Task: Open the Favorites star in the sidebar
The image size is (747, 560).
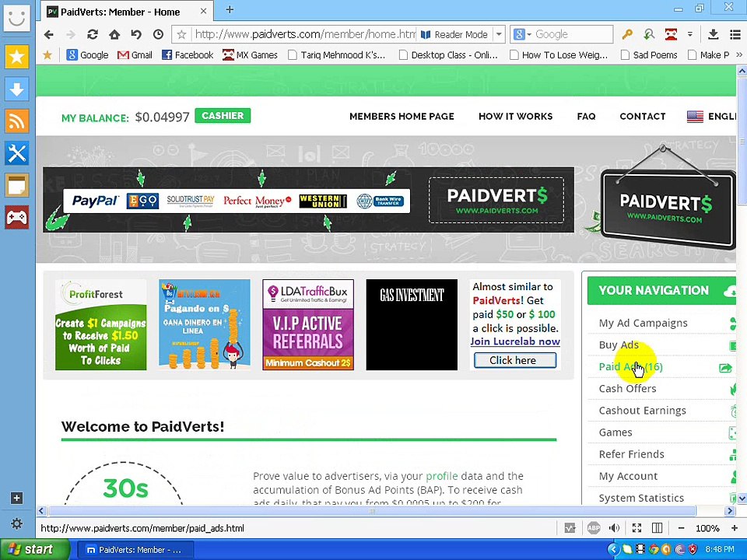Action: [16, 57]
